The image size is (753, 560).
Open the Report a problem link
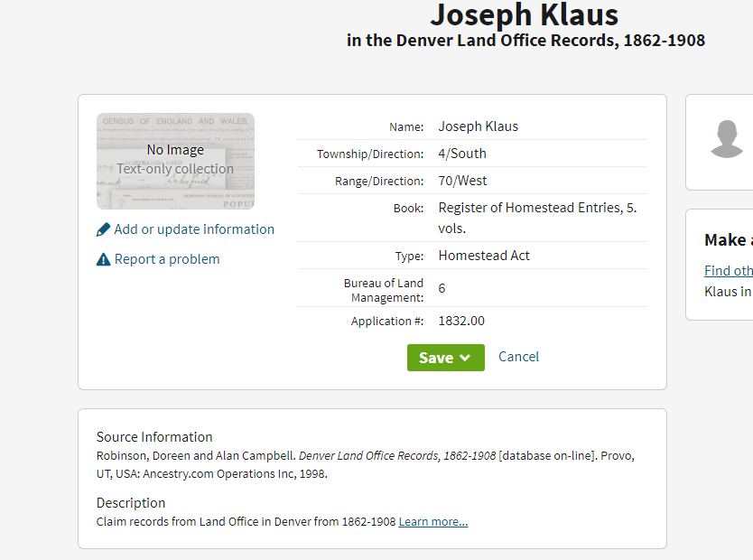tap(167, 259)
